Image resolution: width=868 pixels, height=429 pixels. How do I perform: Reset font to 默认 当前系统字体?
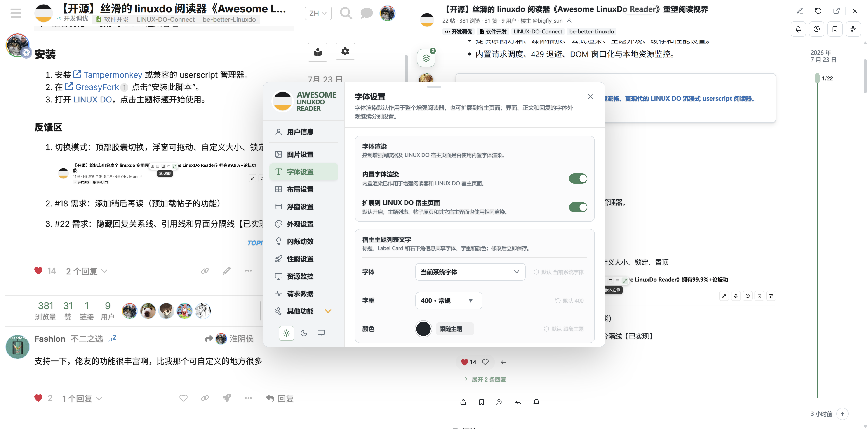[559, 272]
